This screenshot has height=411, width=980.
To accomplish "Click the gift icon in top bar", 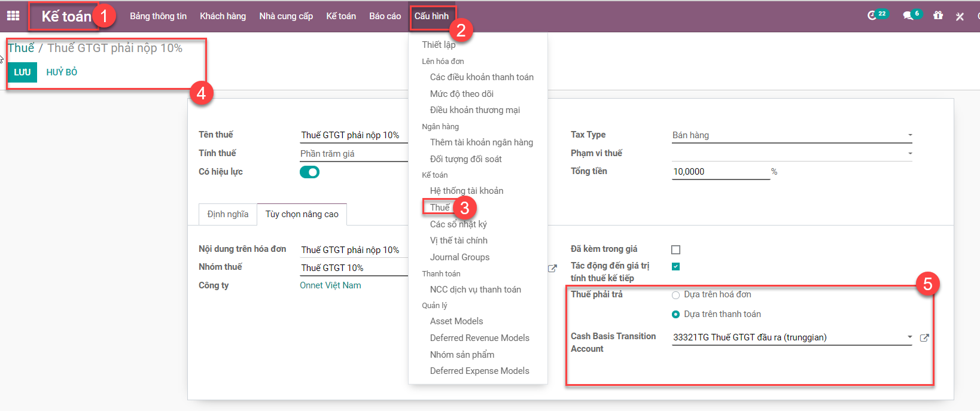I will pos(938,16).
